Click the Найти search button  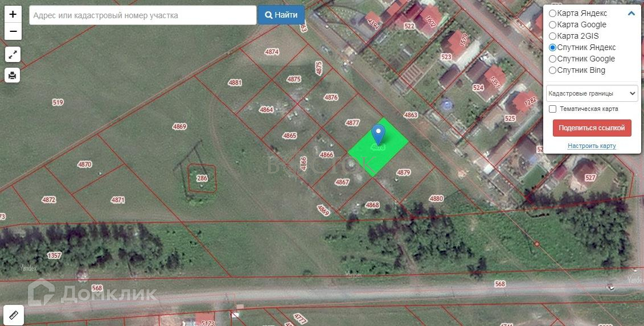point(281,15)
